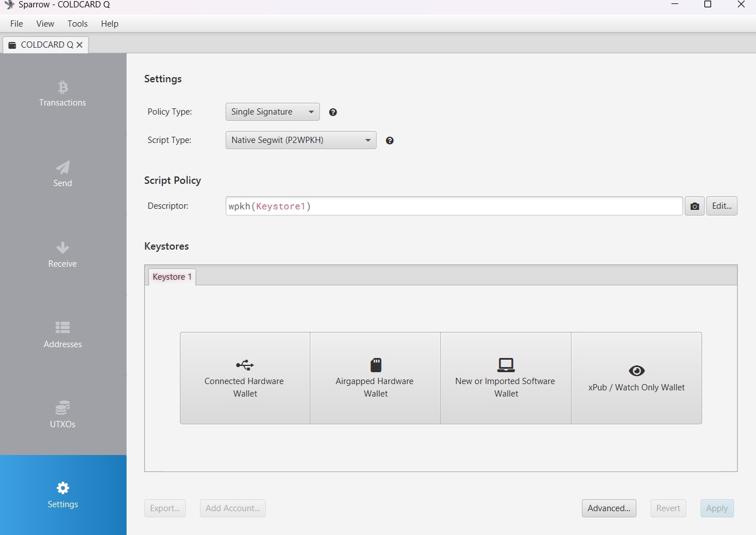Click into the Descriptor text field

pos(454,206)
